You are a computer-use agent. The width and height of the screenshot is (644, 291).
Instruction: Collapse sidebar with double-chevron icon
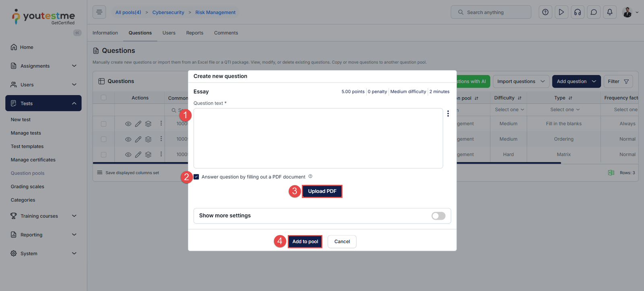[x=77, y=33]
